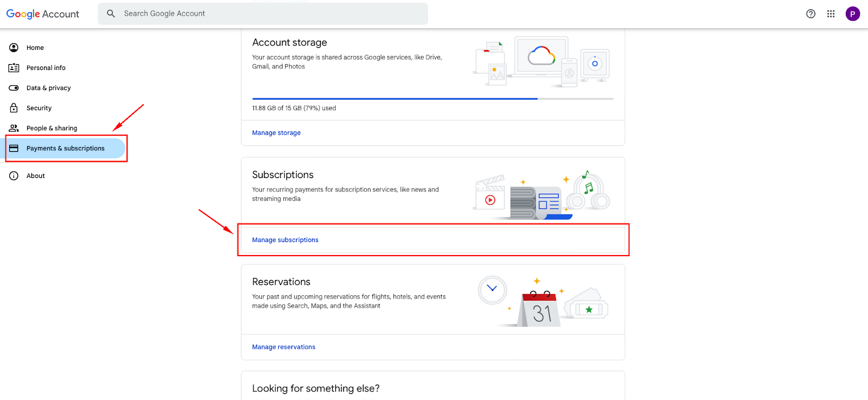Screen dimensions: 868x400
Task: Open Data & privacy section
Action: [x=49, y=88]
